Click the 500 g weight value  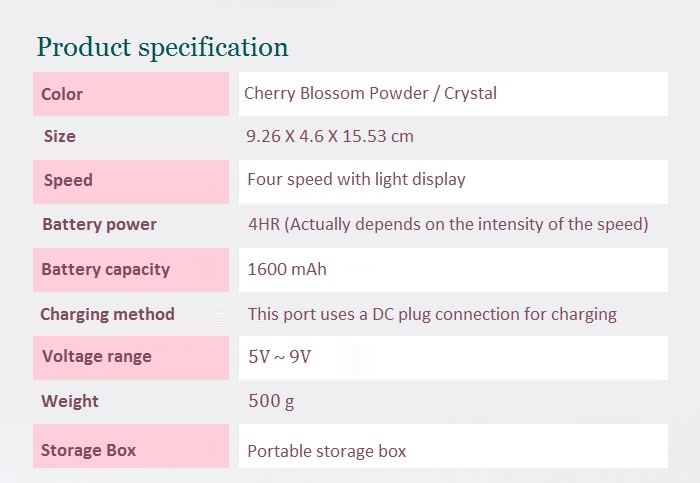click(271, 401)
